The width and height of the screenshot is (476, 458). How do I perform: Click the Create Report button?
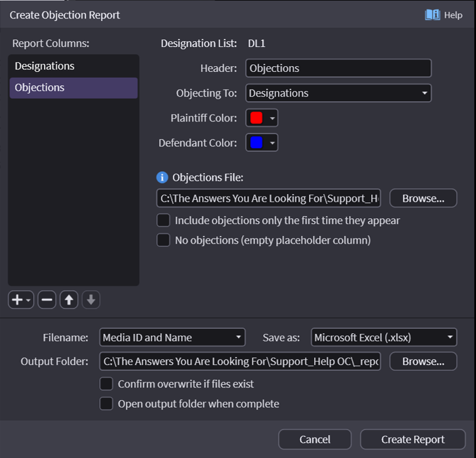(412, 440)
